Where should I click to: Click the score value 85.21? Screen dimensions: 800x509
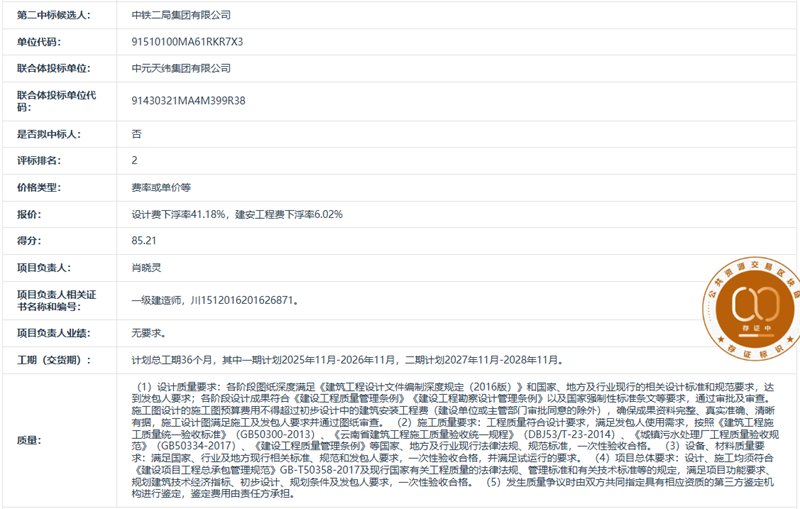click(x=144, y=241)
